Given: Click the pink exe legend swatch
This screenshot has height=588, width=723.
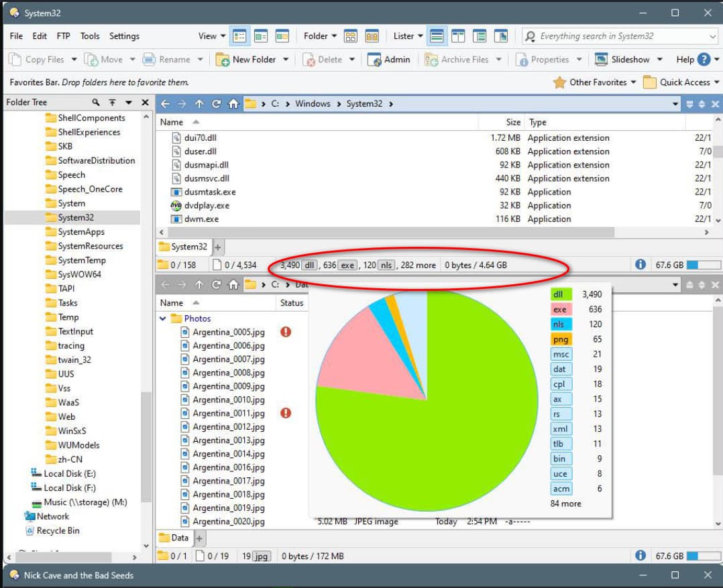Looking at the screenshot, I should (561, 309).
